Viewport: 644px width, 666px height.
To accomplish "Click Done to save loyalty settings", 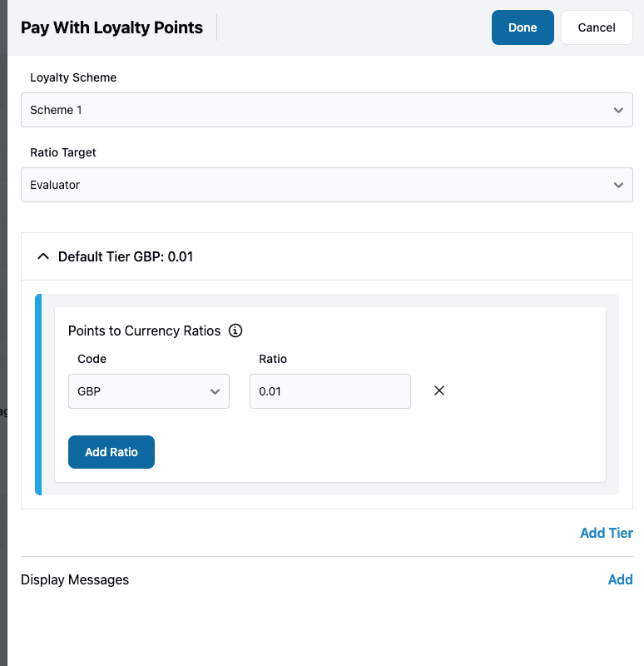I will (x=522, y=27).
